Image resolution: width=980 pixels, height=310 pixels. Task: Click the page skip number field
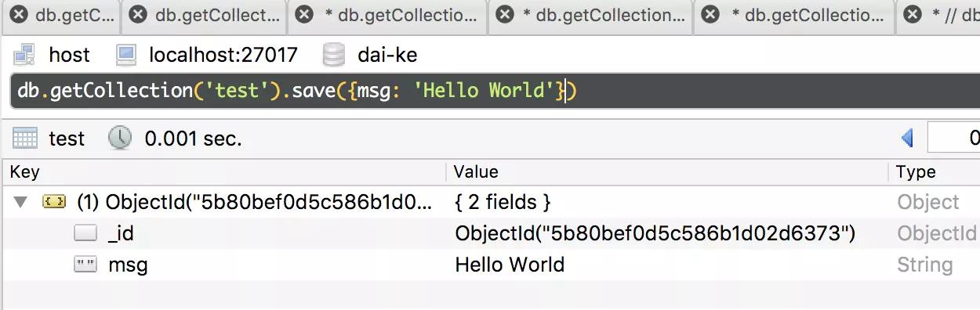[x=953, y=139]
